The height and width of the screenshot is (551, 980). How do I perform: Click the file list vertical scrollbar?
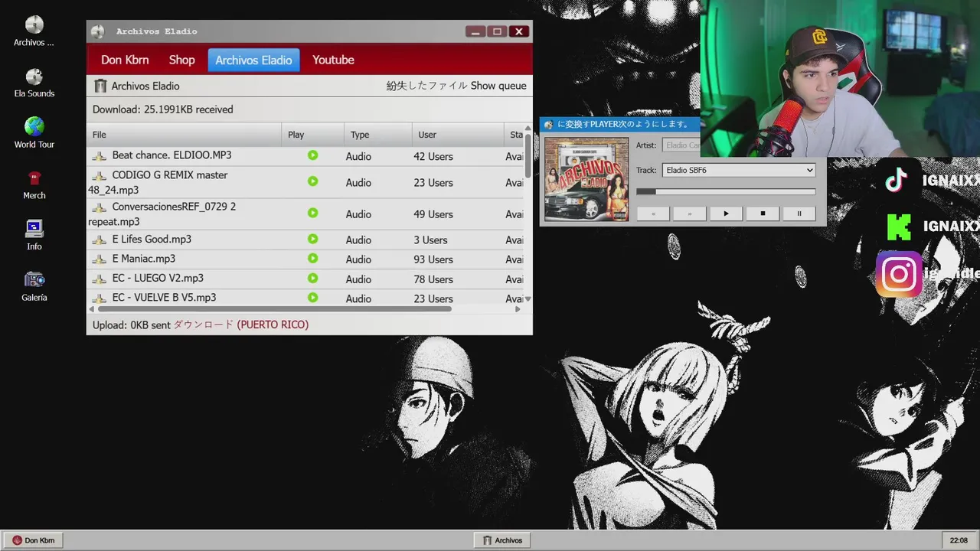pos(528,155)
